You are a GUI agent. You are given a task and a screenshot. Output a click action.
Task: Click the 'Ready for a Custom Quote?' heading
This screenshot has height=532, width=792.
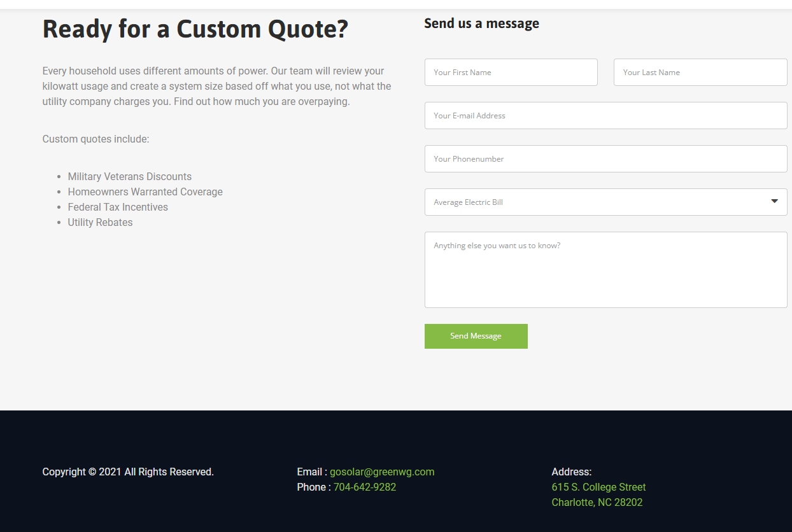click(195, 30)
